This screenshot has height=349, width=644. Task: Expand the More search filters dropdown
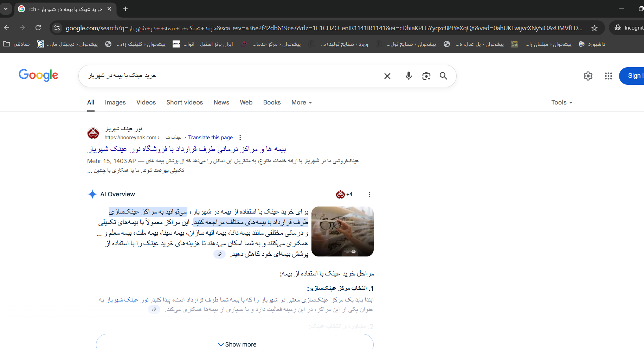coord(302,102)
